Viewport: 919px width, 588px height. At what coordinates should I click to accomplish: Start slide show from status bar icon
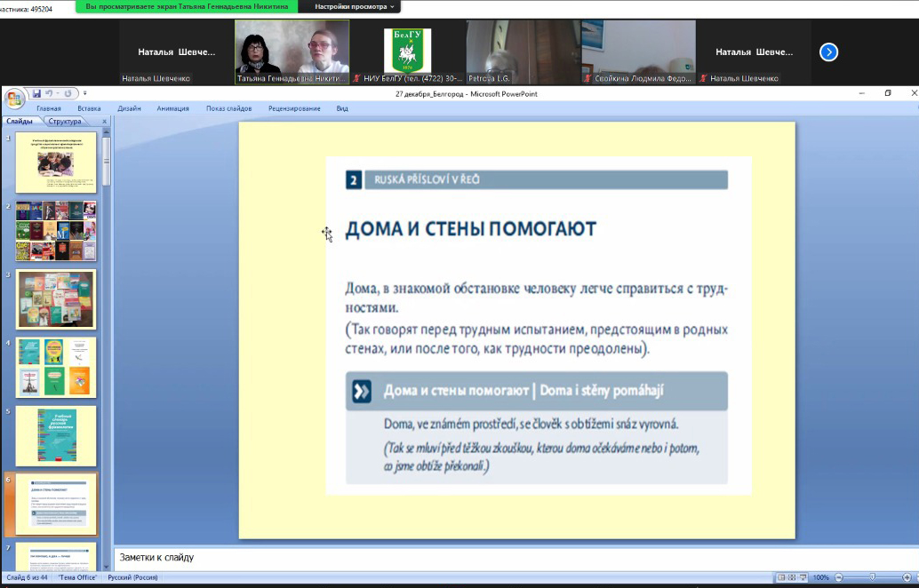tap(803, 577)
